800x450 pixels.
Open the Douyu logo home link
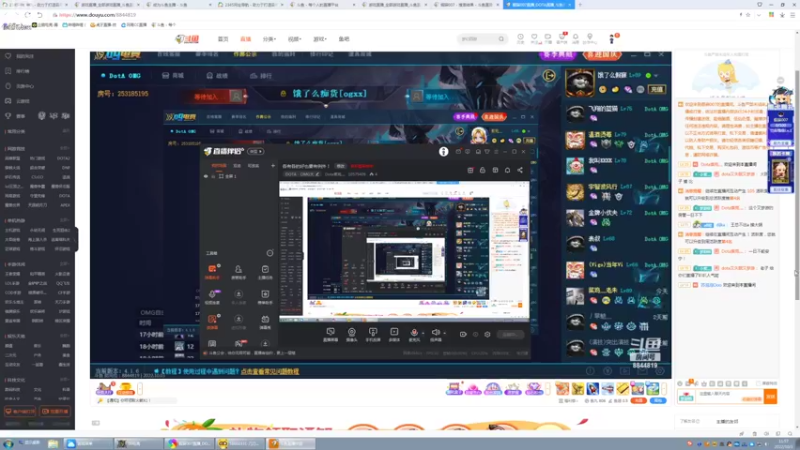pos(187,39)
